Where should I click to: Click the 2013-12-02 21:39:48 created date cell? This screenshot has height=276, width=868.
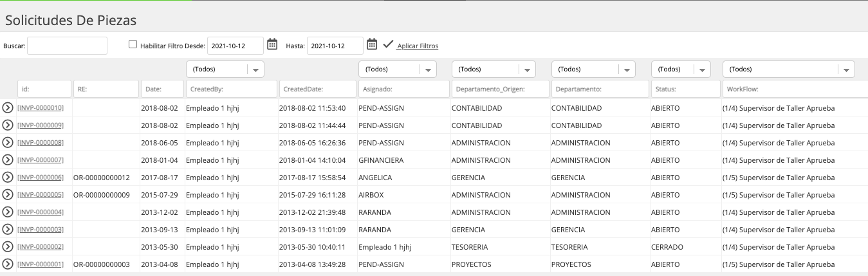[x=312, y=212]
